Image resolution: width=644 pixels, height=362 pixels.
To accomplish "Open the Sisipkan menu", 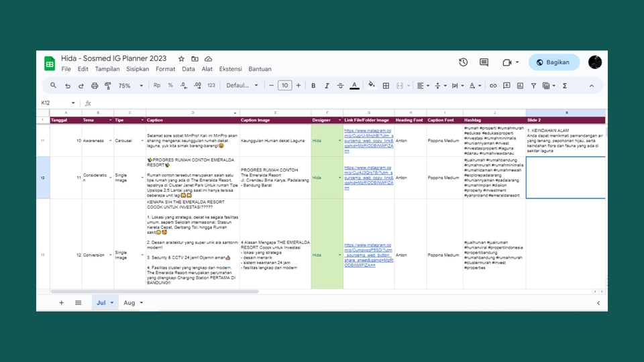I will pos(138,69).
